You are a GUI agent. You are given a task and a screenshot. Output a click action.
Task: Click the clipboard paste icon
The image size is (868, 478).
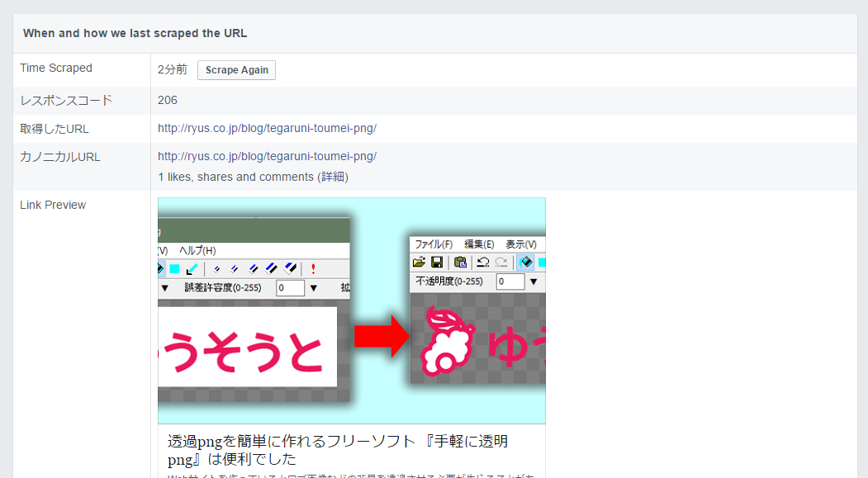tap(460, 263)
